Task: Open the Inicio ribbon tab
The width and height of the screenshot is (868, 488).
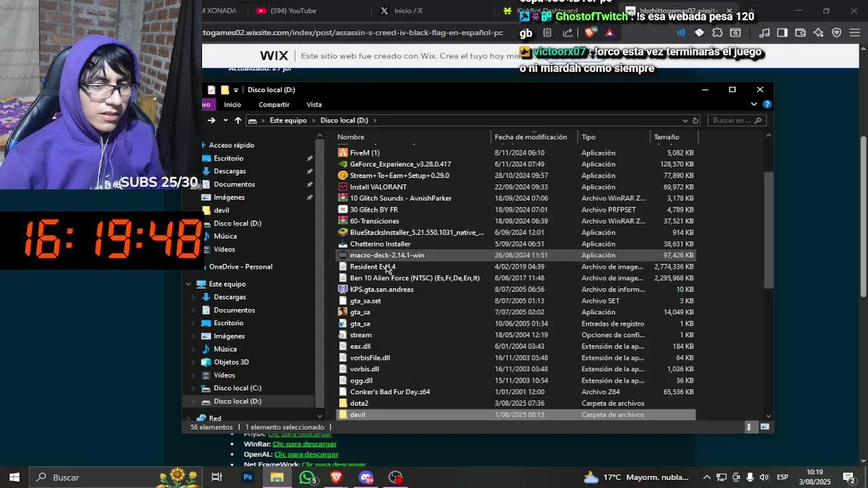Action: (233, 104)
